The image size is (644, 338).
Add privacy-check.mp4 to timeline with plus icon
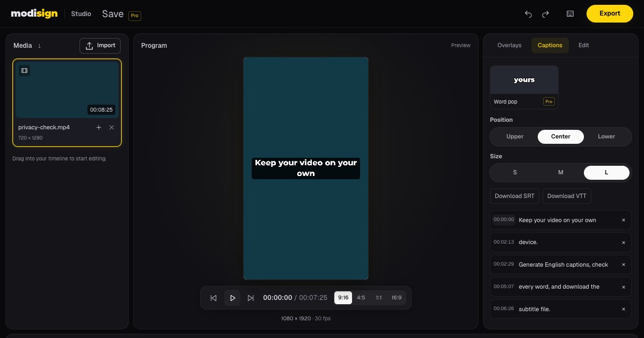click(x=99, y=128)
